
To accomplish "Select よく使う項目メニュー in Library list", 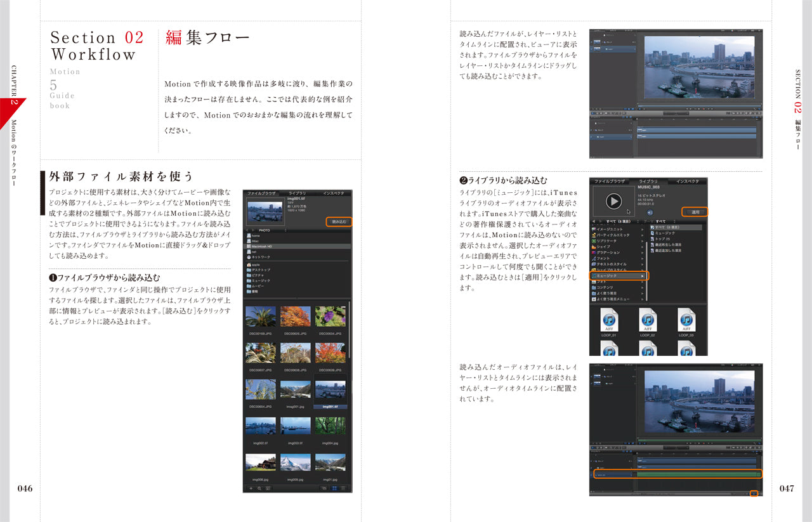I will click(618, 299).
